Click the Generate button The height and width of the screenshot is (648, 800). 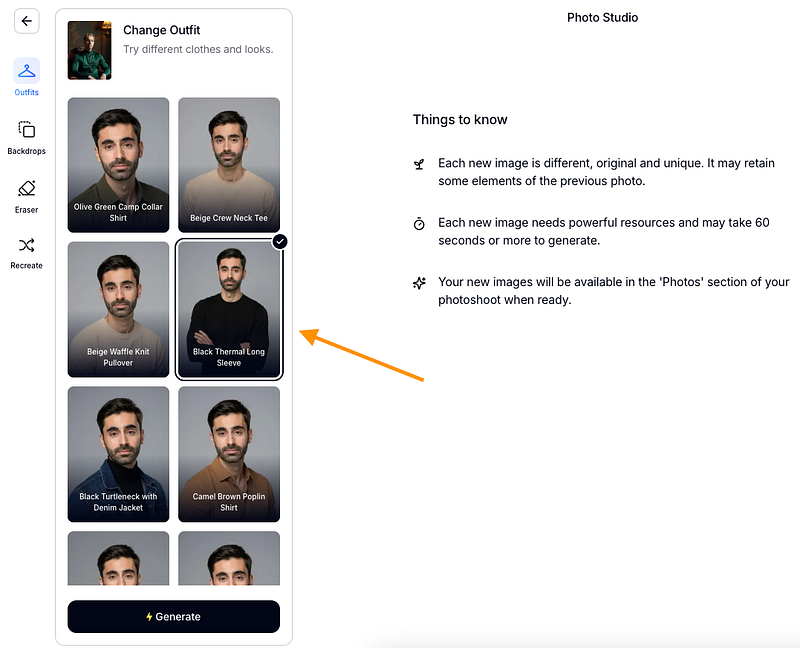173,616
